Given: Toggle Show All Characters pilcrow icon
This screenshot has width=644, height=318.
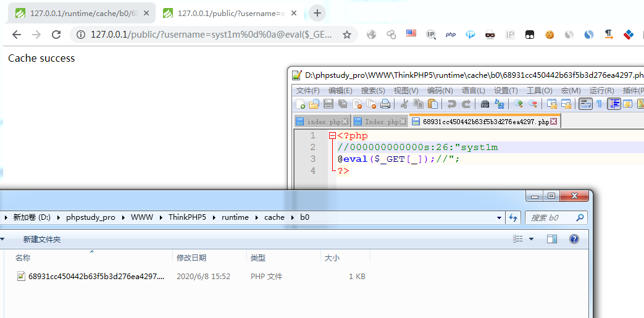Looking at the screenshot, I should click(599, 104).
